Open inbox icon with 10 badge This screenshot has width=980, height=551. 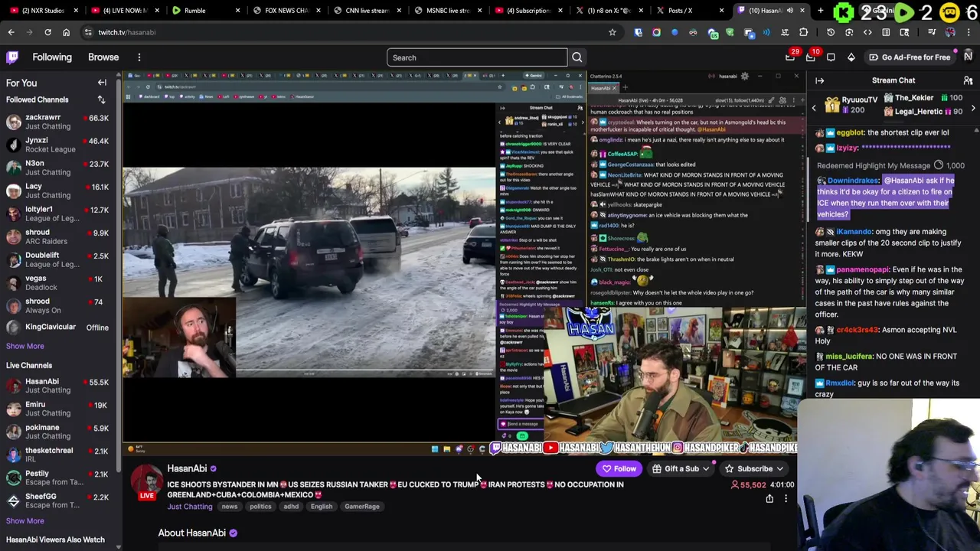point(811,57)
